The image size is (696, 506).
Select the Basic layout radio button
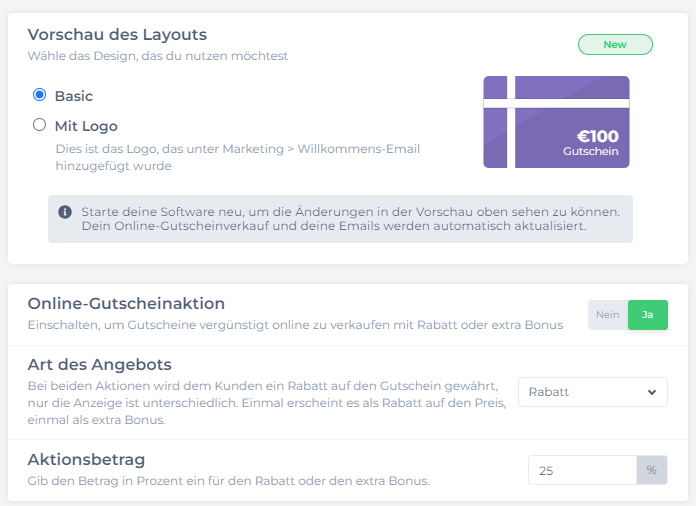[x=40, y=95]
